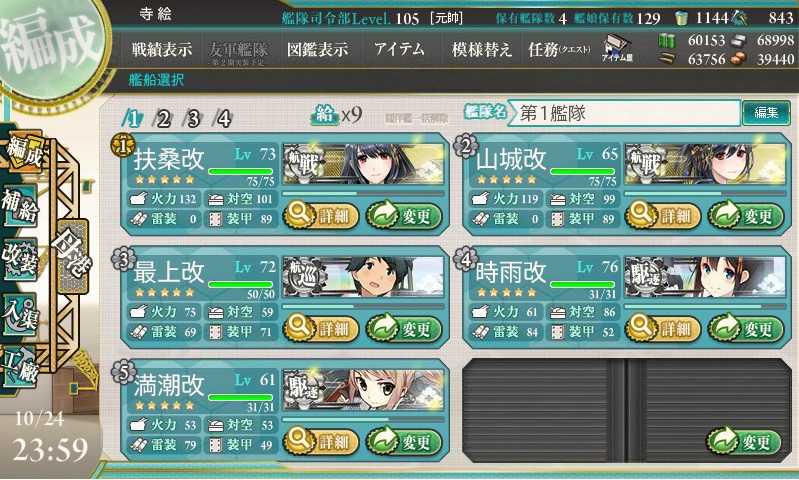Screen dimensions: 799x480
Task: Open the 補給 resupply sidebar icon
Action: coord(20,205)
